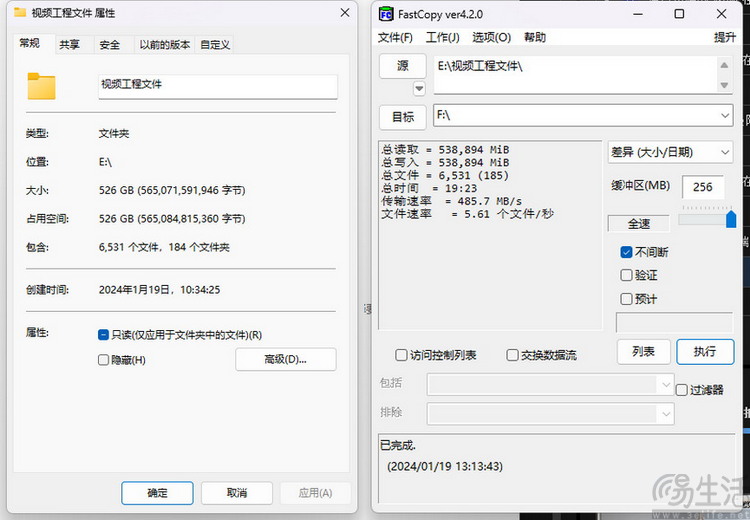Confirm with the 确定 button
The image size is (750, 520).
coord(157,493)
